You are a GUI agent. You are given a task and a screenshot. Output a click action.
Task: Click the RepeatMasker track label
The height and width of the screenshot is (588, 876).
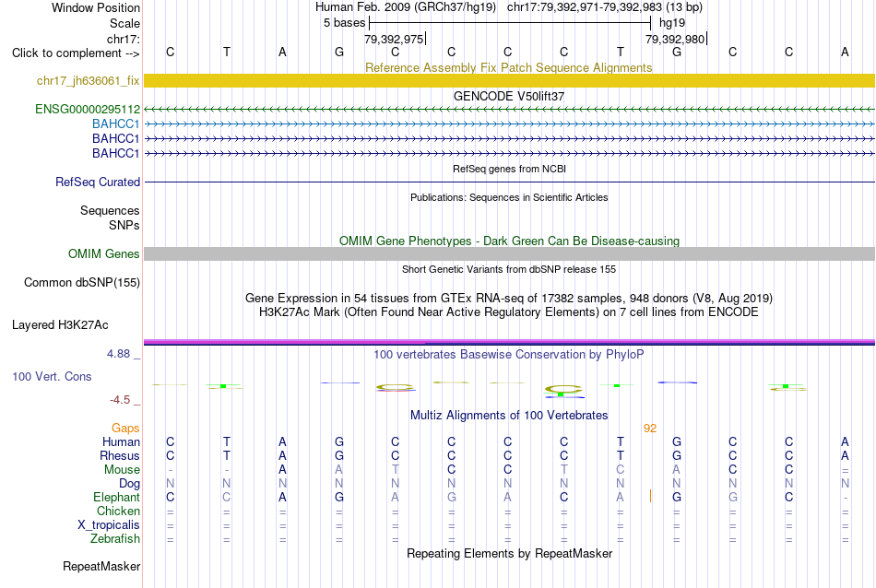tap(101, 566)
